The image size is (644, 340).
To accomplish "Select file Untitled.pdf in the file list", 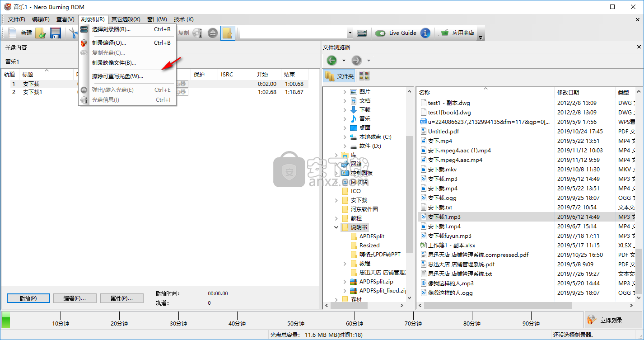I will pyautogui.click(x=439, y=132).
